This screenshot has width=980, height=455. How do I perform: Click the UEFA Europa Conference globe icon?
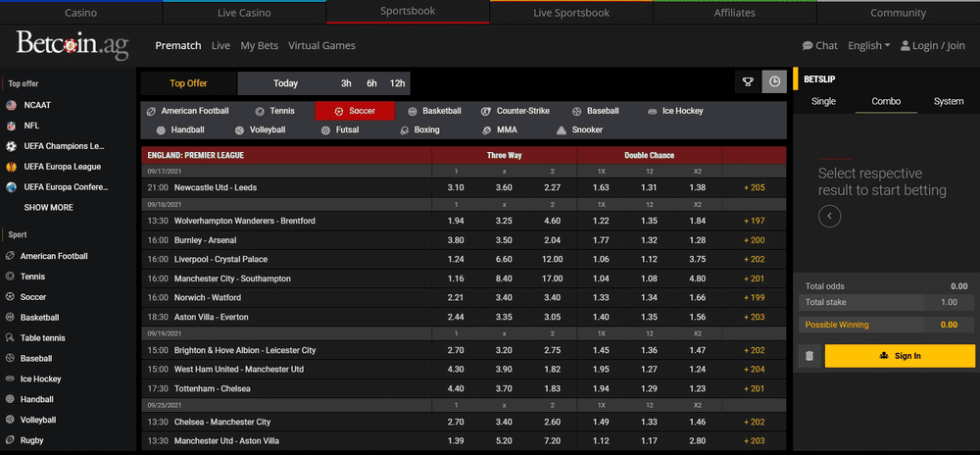[11, 187]
